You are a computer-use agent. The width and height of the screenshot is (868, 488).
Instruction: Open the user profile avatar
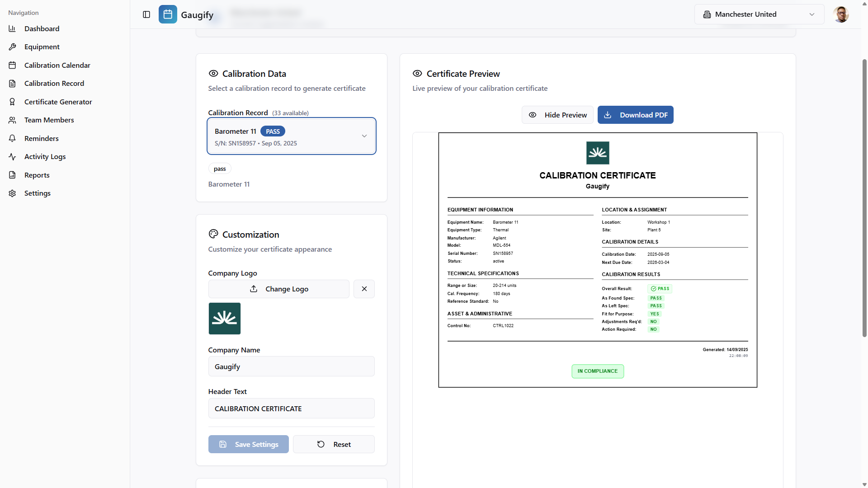coord(841,14)
